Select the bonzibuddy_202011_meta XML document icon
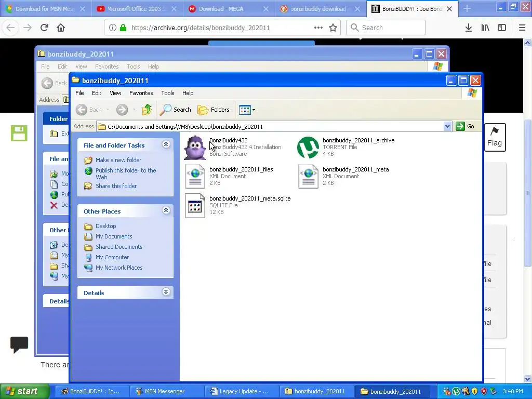 click(308, 177)
